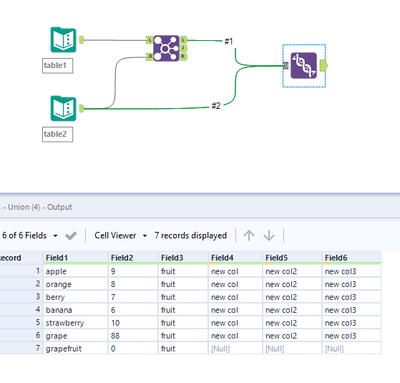Viewport: 400px width, 383px height.
Task: Click the Union tool's green output anchor
Action: tap(324, 66)
